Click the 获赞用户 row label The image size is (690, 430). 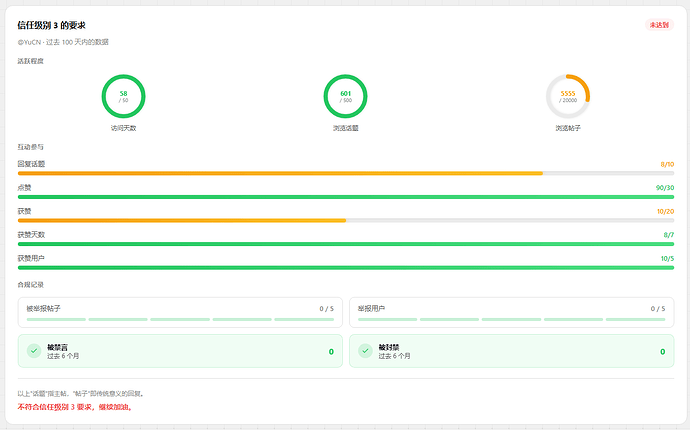pos(31,258)
